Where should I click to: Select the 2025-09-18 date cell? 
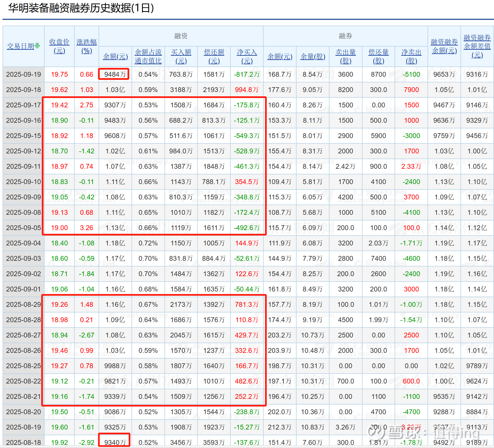pyautogui.click(x=24, y=90)
